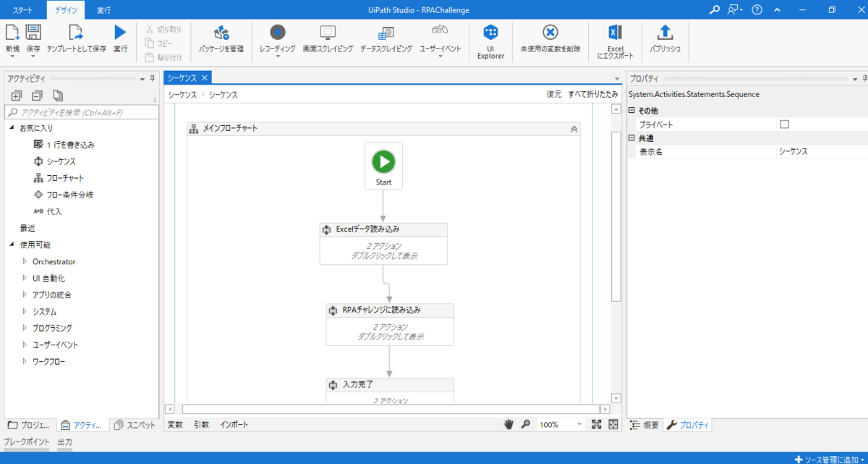This screenshot has height=464, width=868.
Task: Click 復元 (Restore) in designer header
Action: click(553, 94)
